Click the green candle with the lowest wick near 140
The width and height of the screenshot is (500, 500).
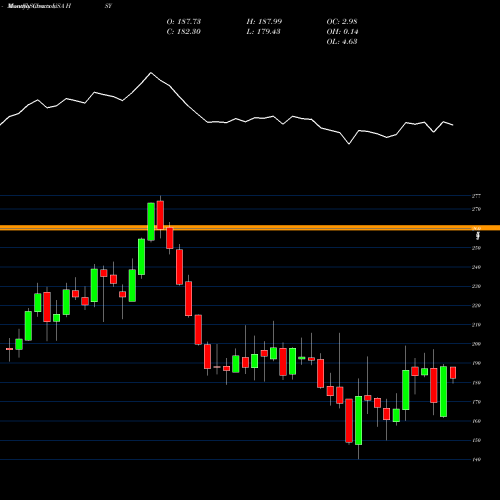359,420
